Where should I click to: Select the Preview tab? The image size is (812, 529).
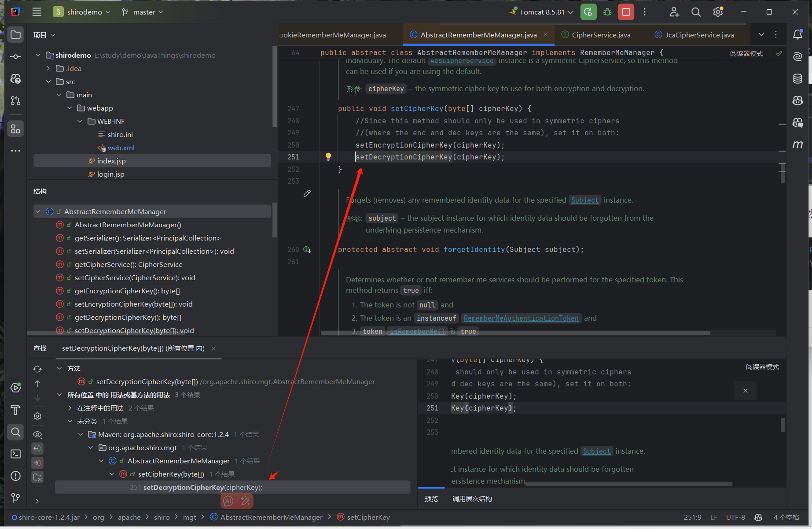point(431,499)
